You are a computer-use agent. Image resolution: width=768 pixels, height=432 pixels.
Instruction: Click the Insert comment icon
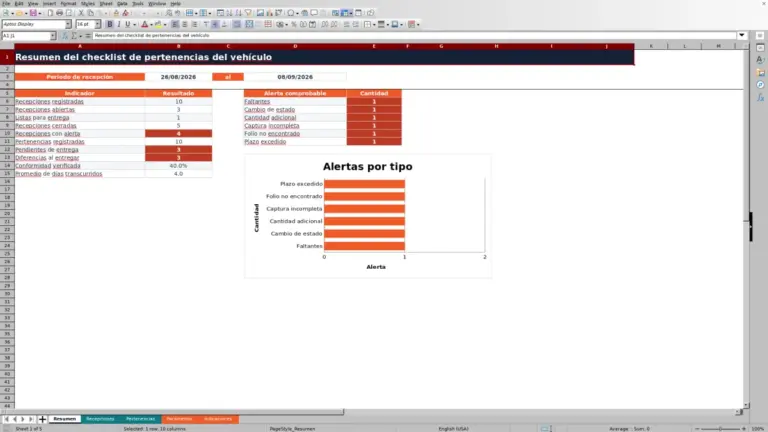coord(314,13)
